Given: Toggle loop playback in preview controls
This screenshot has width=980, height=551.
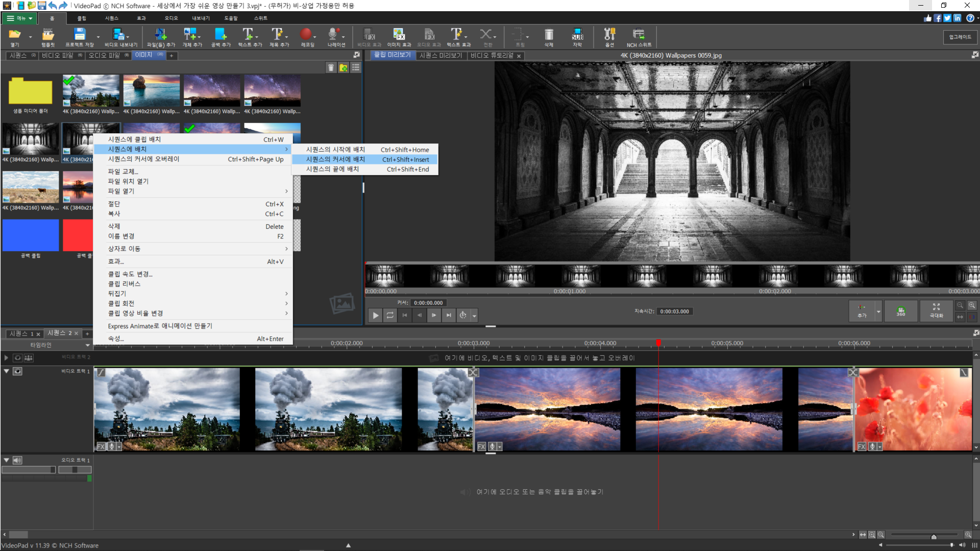Looking at the screenshot, I should (390, 315).
